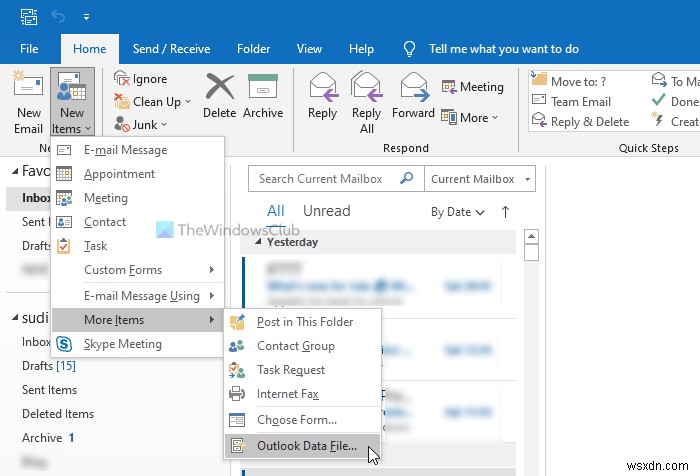Open the Archive 1 folder
Screen dimensions: 700x476
tap(48, 438)
